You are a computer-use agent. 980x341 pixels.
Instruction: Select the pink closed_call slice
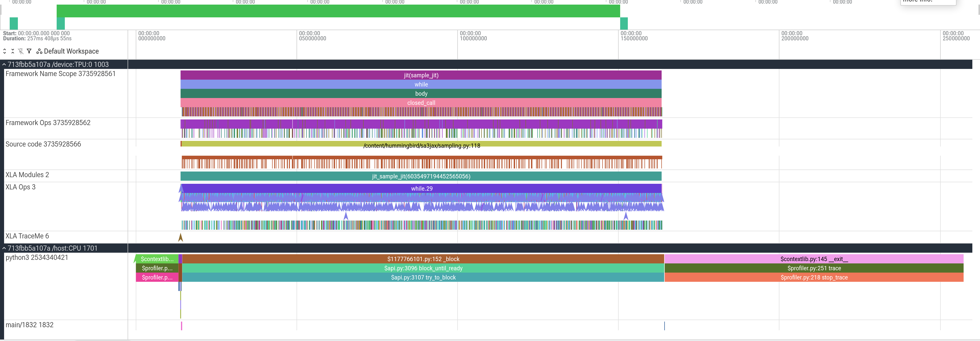tap(421, 102)
